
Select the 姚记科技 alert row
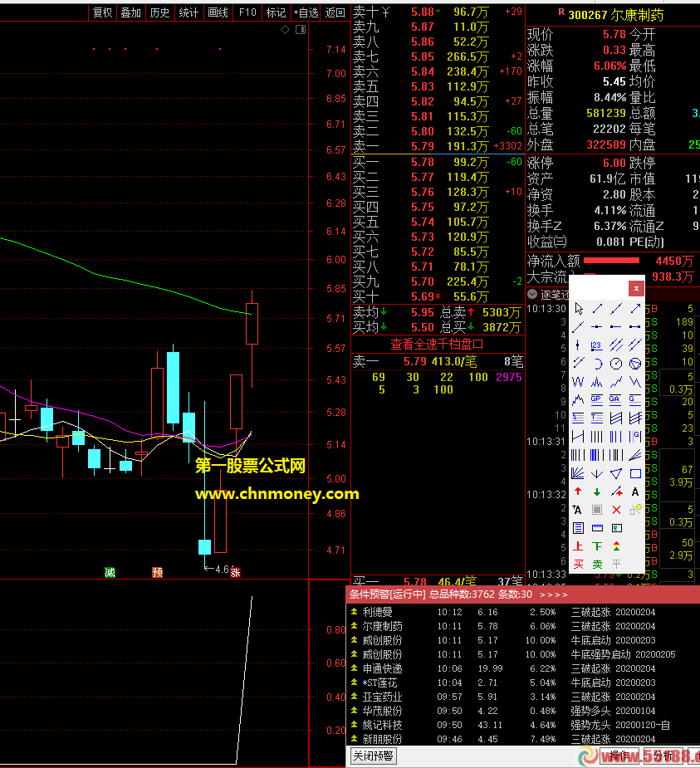[523, 725]
